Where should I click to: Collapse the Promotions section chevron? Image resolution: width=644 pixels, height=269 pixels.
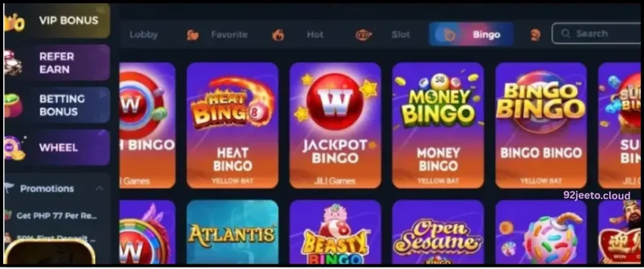[x=99, y=188]
